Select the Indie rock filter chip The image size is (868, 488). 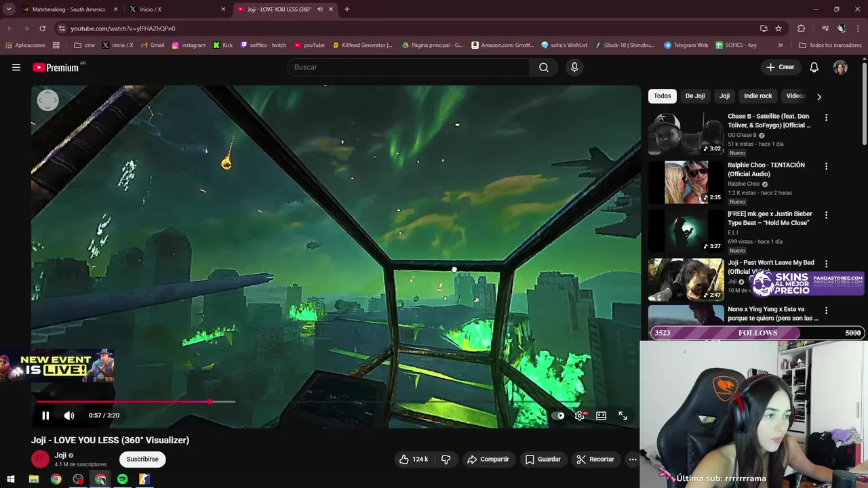[x=758, y=96]
